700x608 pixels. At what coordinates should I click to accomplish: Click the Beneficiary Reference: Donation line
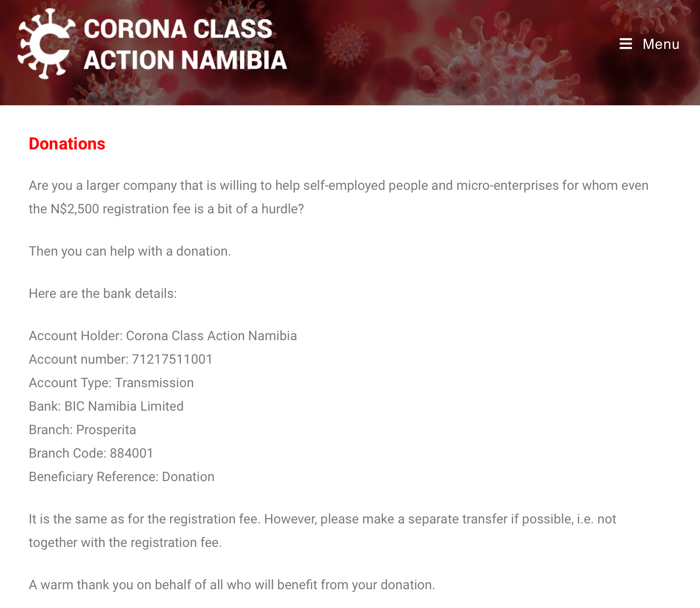click(x=122, y=477)
